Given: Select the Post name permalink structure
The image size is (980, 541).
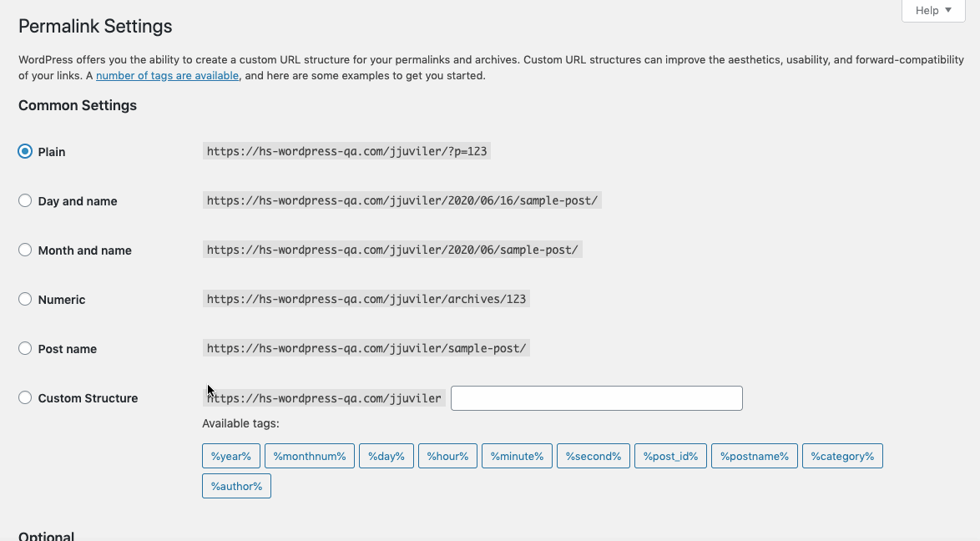Looking at the screenshot, I should point(25,348).
